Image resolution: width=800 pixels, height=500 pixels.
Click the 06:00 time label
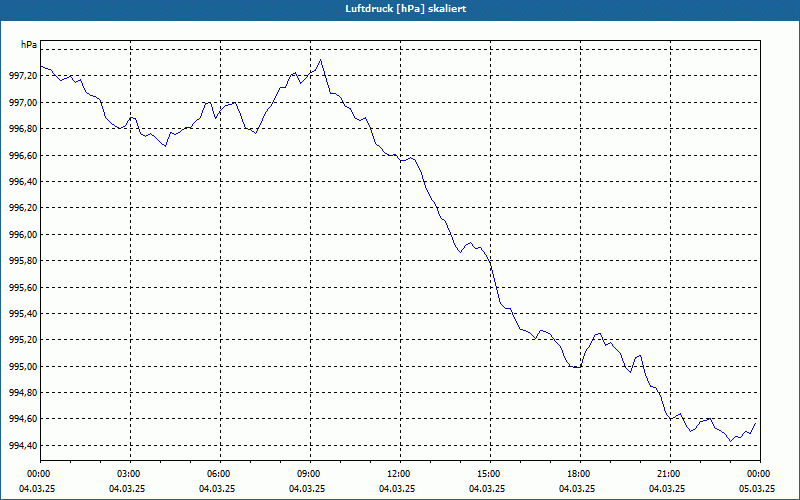220,474
